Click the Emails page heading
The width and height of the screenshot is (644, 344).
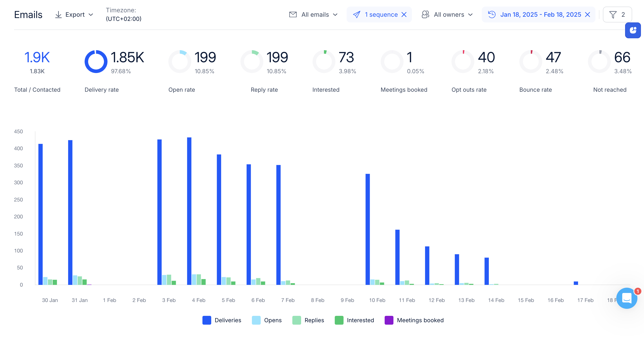click(x=28, y=15)
